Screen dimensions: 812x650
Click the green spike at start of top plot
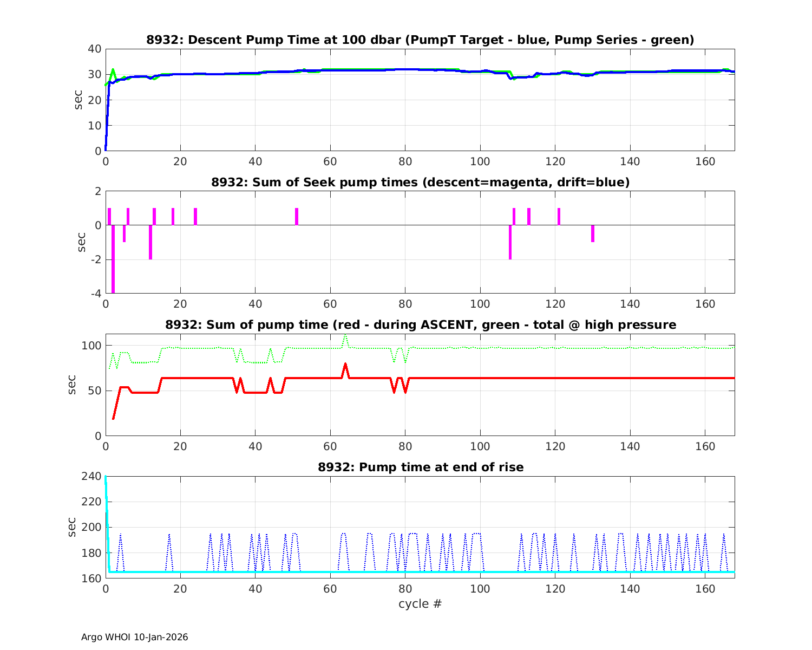113,70
